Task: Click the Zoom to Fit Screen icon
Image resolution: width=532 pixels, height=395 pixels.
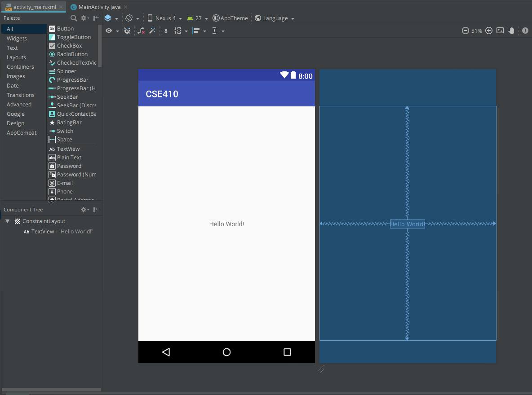Action: [x=500, y=31]
